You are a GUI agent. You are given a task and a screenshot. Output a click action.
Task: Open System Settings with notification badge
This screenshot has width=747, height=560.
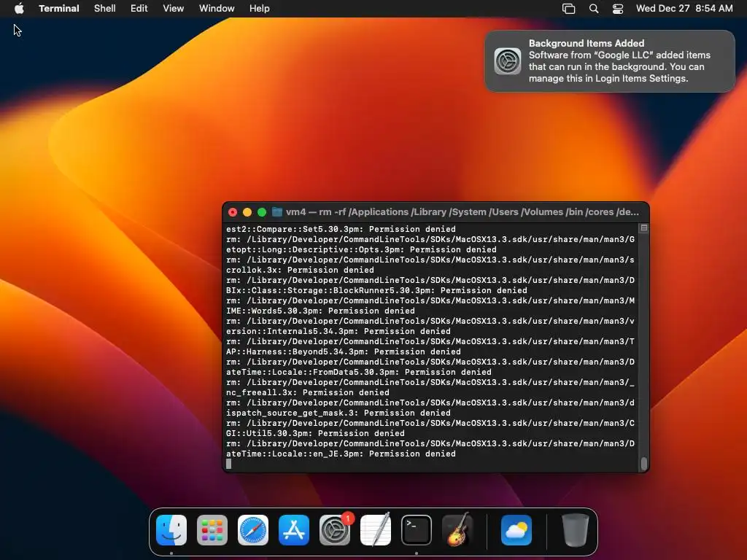[x=335, y=530]
